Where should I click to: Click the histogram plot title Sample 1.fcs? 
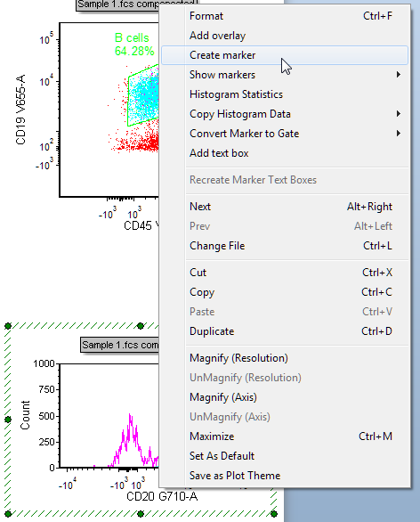click(x=120, y=345)
